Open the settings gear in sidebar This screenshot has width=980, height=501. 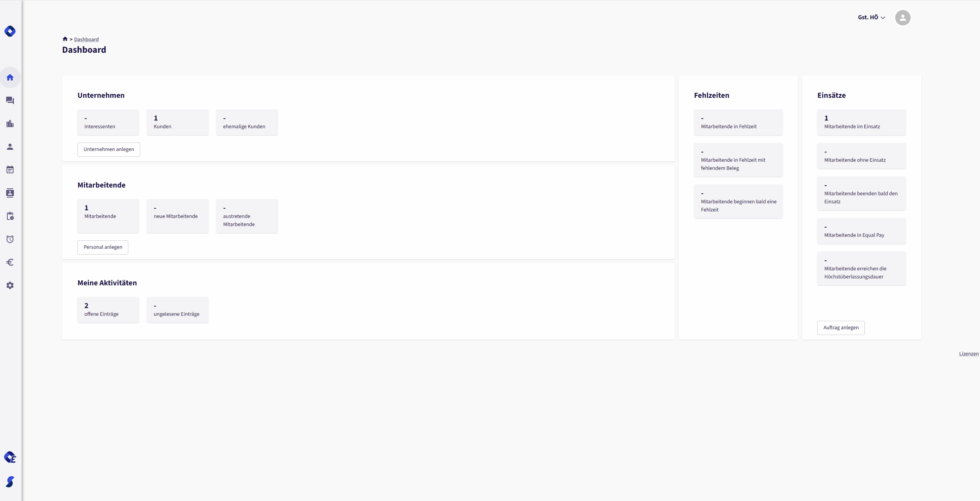click(x=10, y=285)
